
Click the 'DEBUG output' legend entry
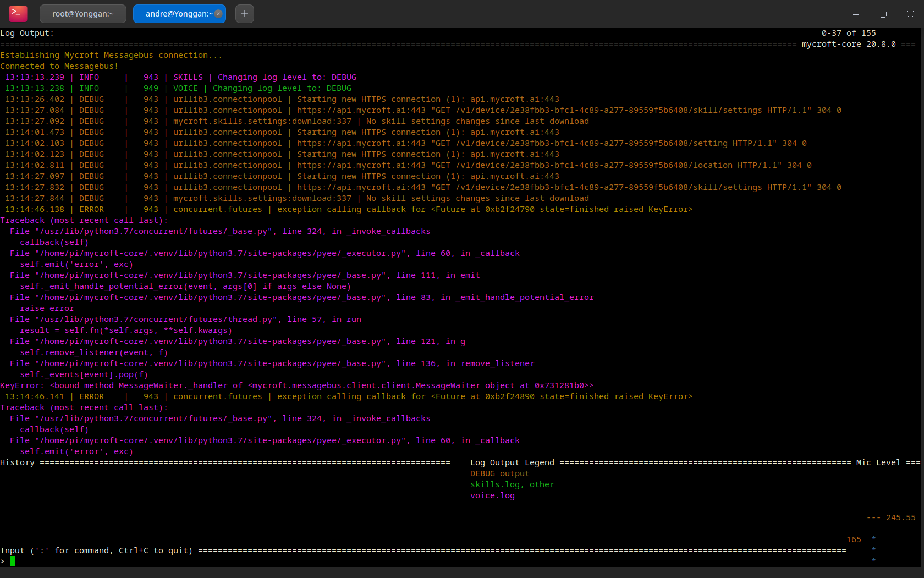coord(500,473)
